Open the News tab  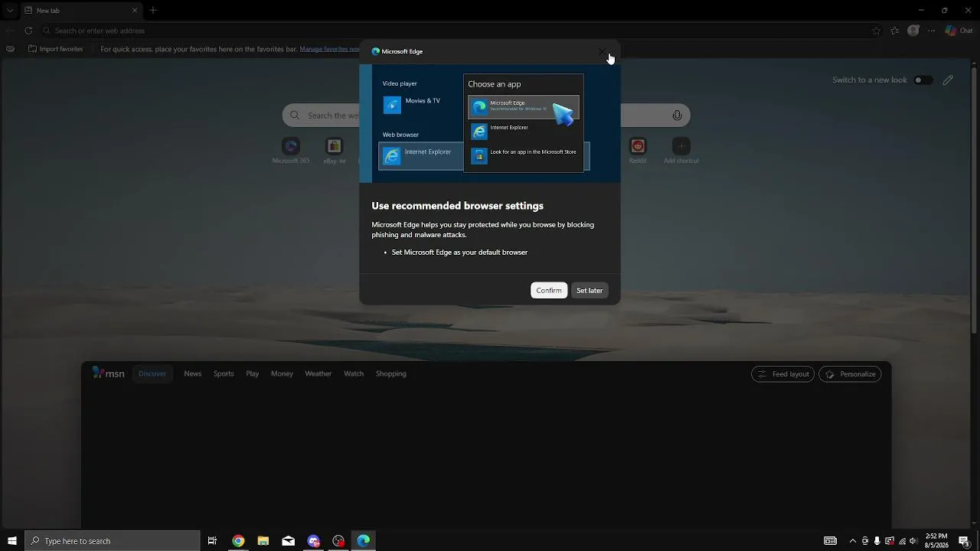click(x=193, y=373)
